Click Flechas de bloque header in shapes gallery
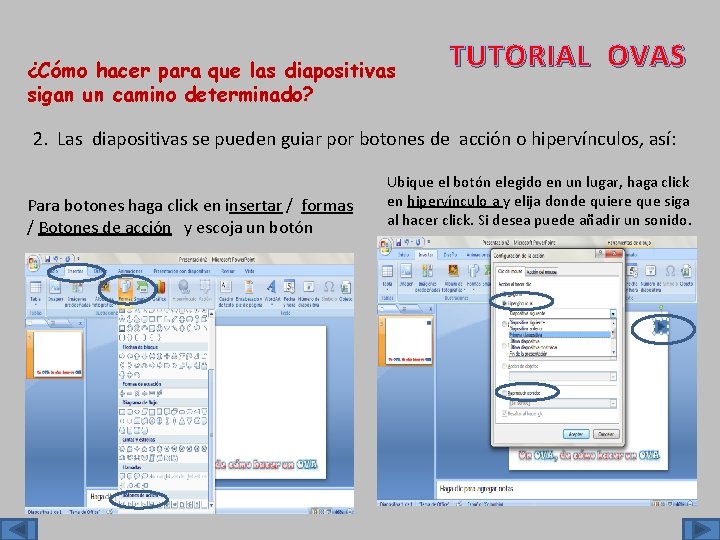This screenshot has height=540, width=720. (164, 347)
